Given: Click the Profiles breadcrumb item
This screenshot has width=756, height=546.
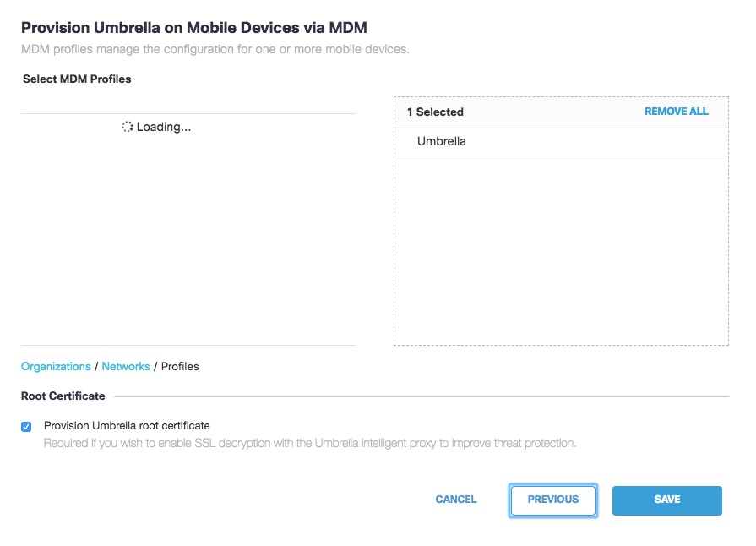Looking at the screenshot, I should click(x=180, y=366).
